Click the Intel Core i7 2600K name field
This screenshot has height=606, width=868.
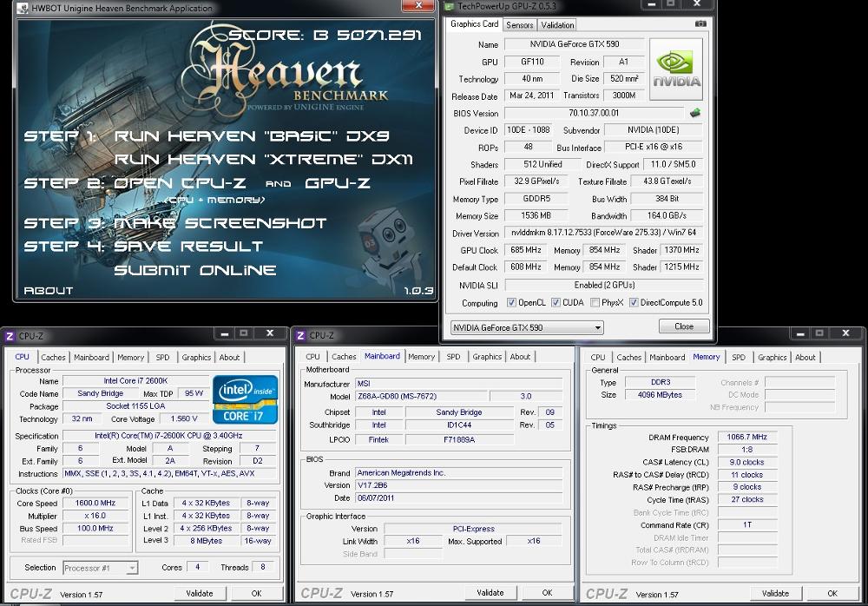click(x=135, y=380)
